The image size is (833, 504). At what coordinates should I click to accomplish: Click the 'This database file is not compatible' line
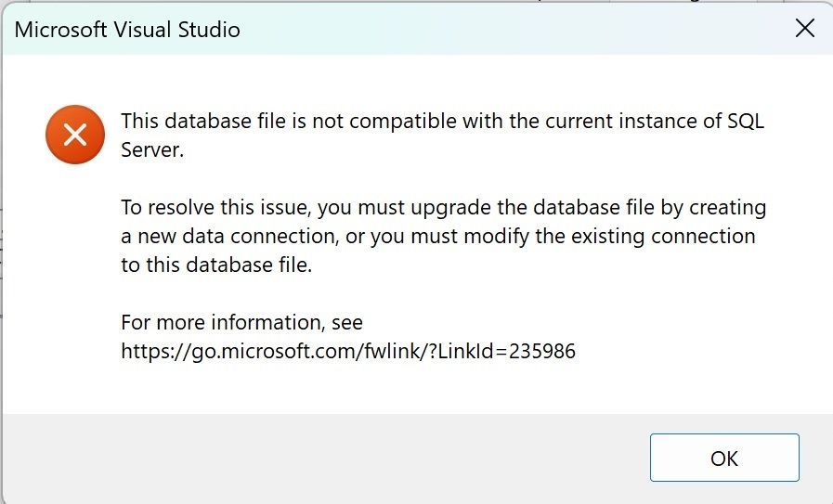[443, 121]
